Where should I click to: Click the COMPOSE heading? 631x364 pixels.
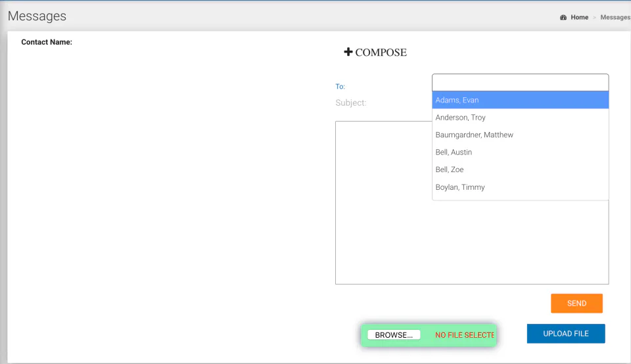381,53
